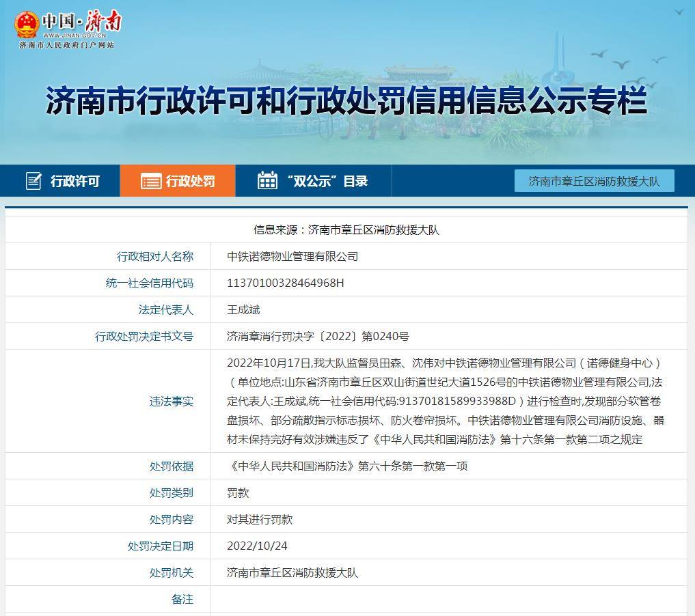Click the 济南市章丘区消防救援大队 button
Image resolution: width=695 pixels, height=616 pixels.
(594, 180)
